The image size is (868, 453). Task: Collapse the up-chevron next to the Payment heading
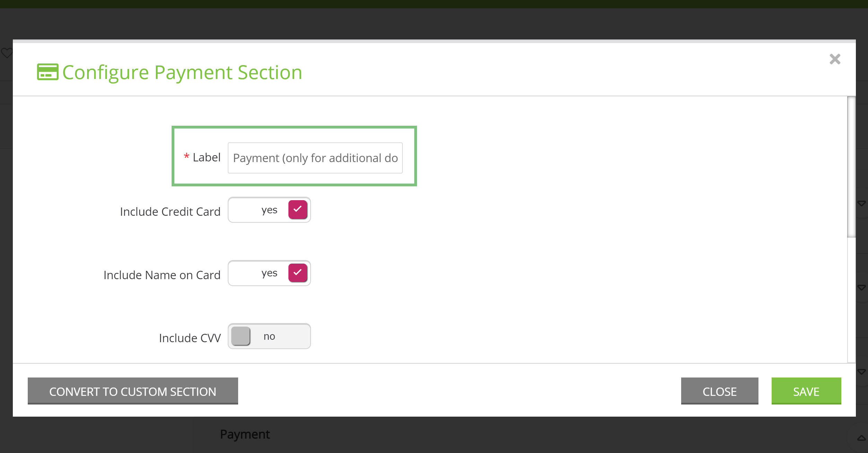[861, 438]
